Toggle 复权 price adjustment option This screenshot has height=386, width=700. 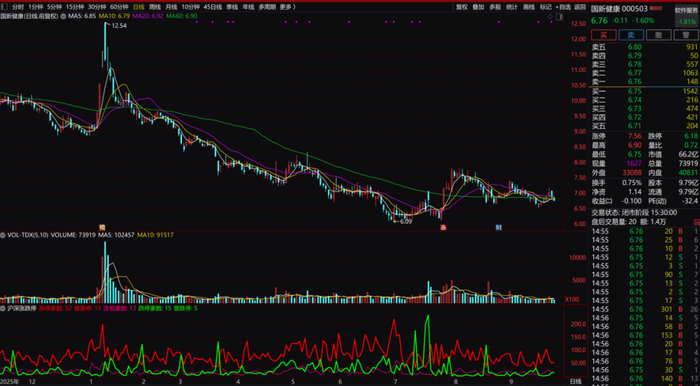(461, 7)
